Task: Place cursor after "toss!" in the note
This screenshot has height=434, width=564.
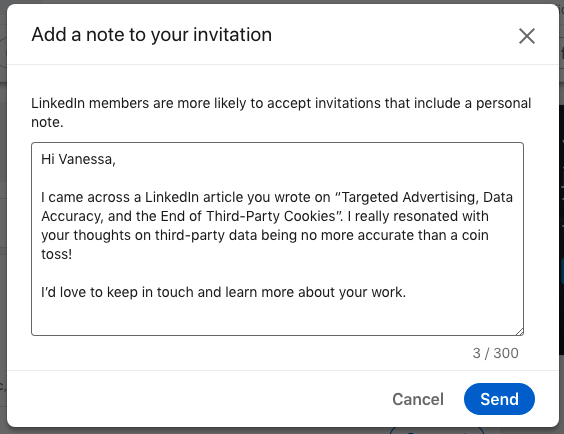Action: [72, 254]
